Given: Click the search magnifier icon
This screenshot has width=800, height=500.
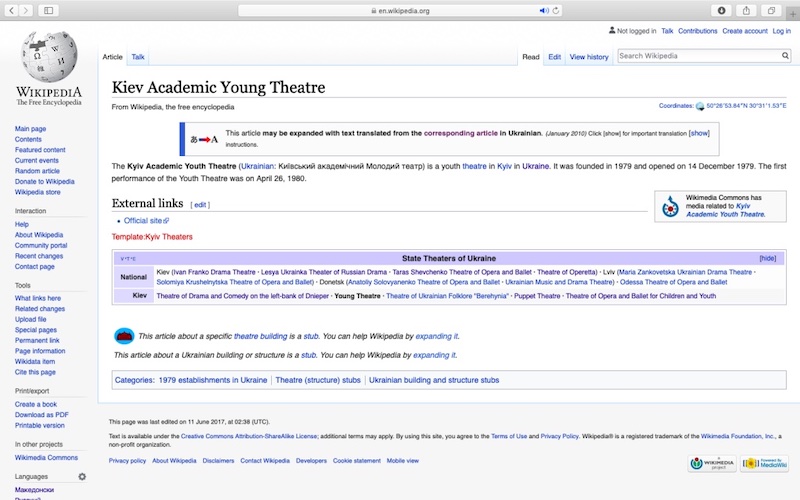Looking at the screenshot, I should pyautogui.click(x=785, y=56).
